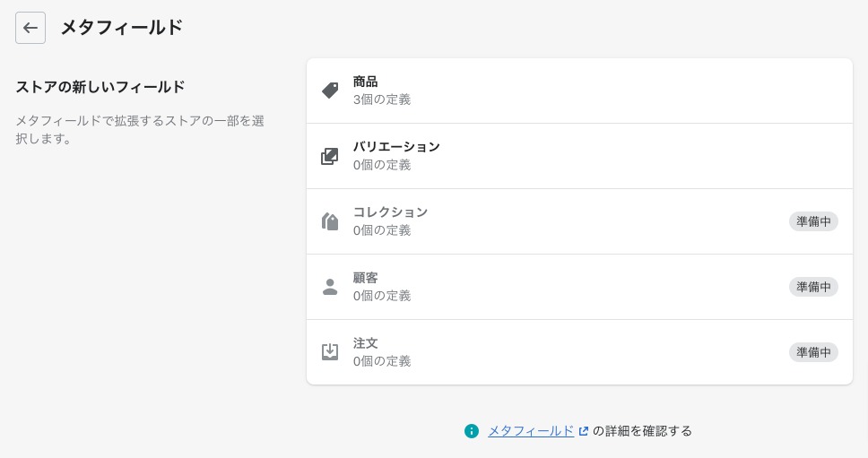Image resolution: width=868 pixels, height=458 pixels.
Task: Click the 3個の定義 text under 商品
Action: coord(382,99)
